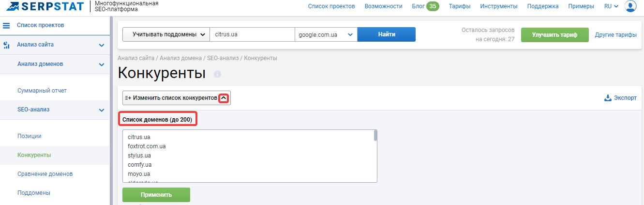Image resolution: width=644 pixels, height=205 pixels.
Task: Click the citrus.ua domain search field
Action: point(252,34)
